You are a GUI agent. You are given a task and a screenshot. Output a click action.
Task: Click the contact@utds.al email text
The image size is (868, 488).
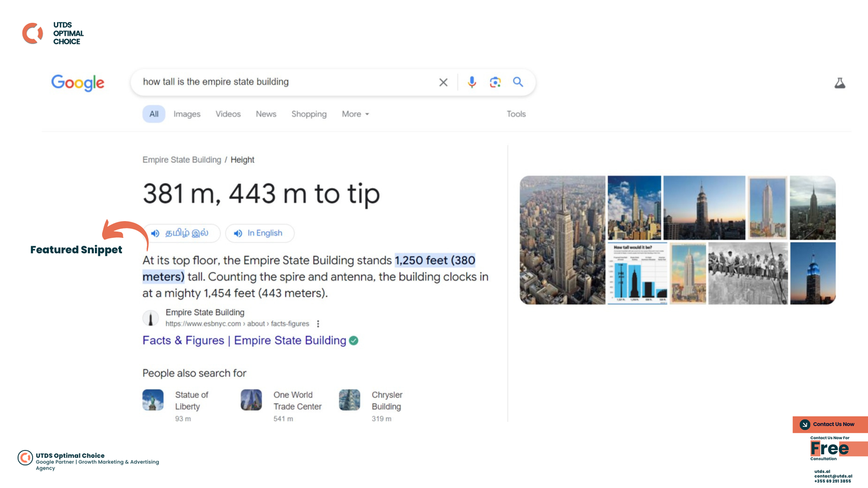[833, 476]
